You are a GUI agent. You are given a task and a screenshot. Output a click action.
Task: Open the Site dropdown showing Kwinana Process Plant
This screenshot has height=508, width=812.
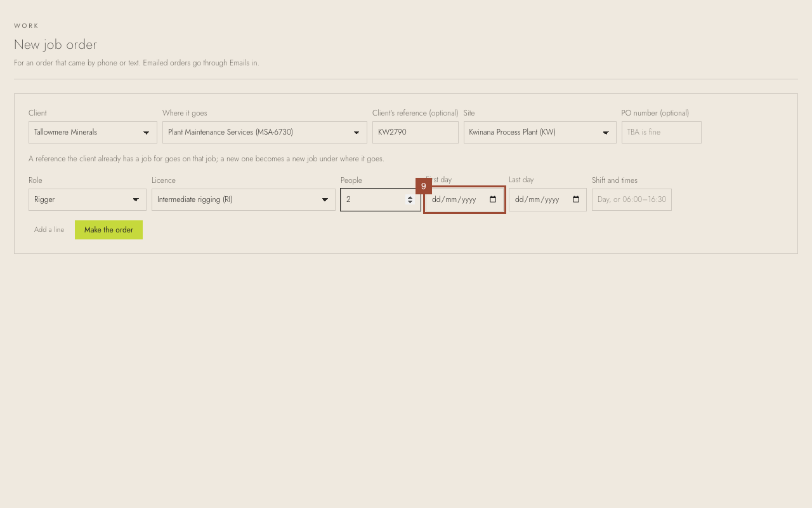[x=540, y=132]
